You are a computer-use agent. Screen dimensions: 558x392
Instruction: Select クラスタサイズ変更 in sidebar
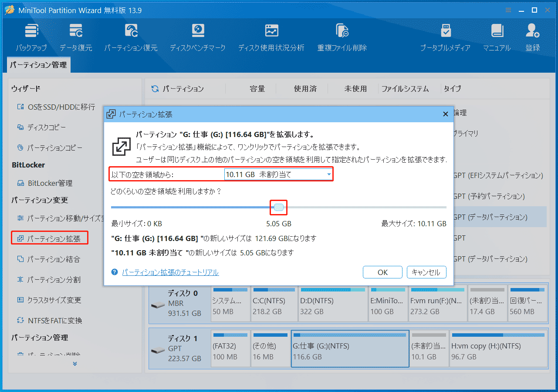48,300
